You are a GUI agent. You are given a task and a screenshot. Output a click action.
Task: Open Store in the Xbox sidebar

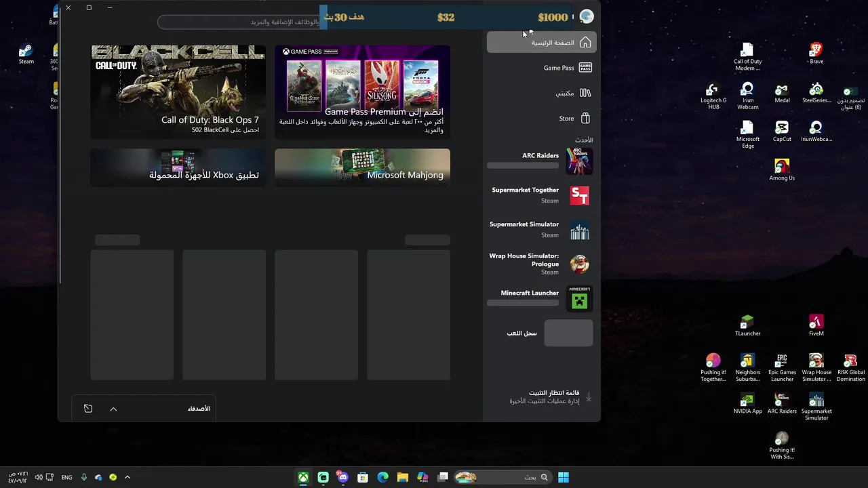[x=542, y=119]
